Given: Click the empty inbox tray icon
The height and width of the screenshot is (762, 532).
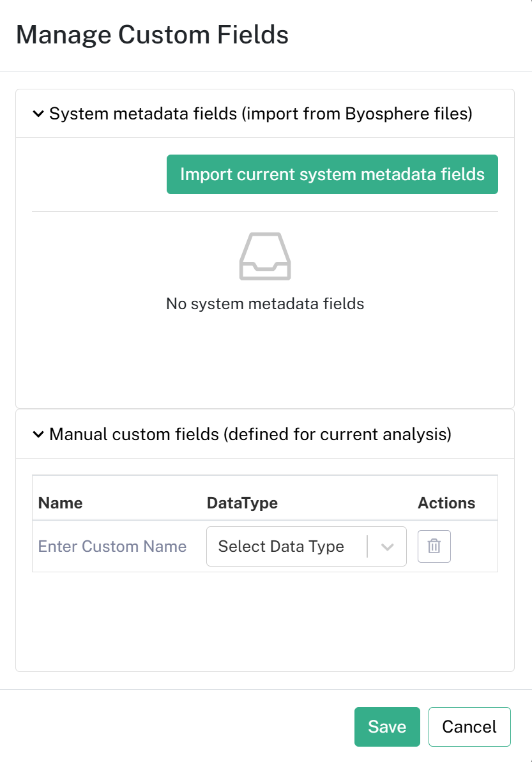Looking at the screenshot, I should 265,256.
